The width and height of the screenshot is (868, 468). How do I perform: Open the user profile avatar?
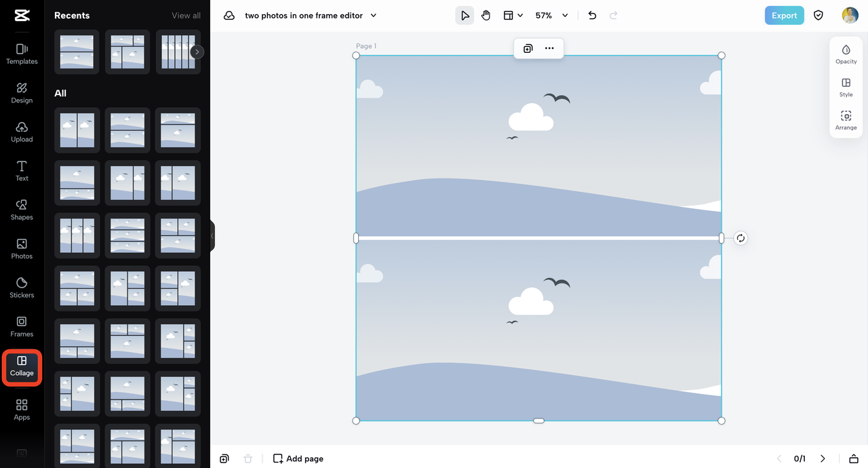tap(850, 16)
